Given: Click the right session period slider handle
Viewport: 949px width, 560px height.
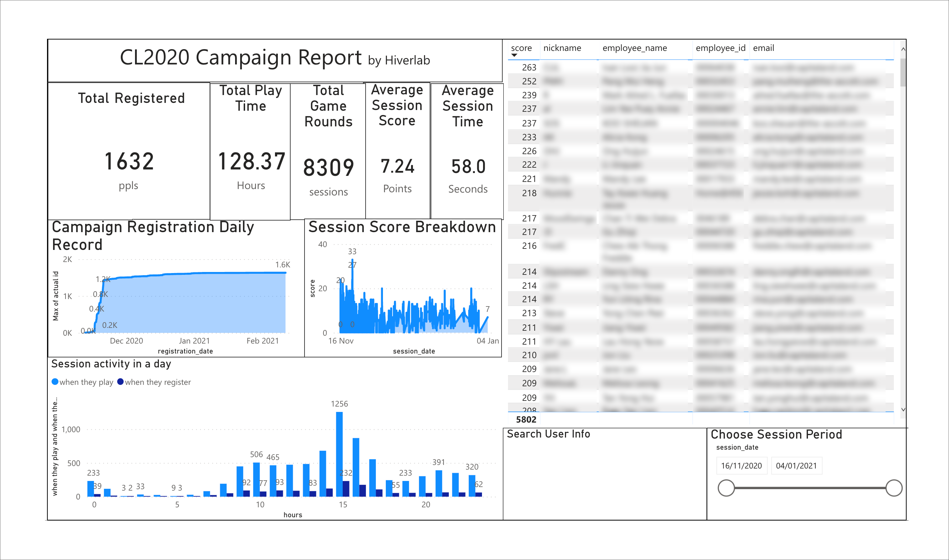Looking at the screenshot, I should pos(893,488).
